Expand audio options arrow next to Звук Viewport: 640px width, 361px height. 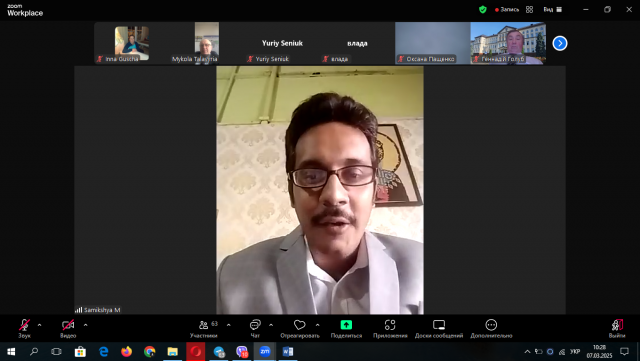(40, 325)
